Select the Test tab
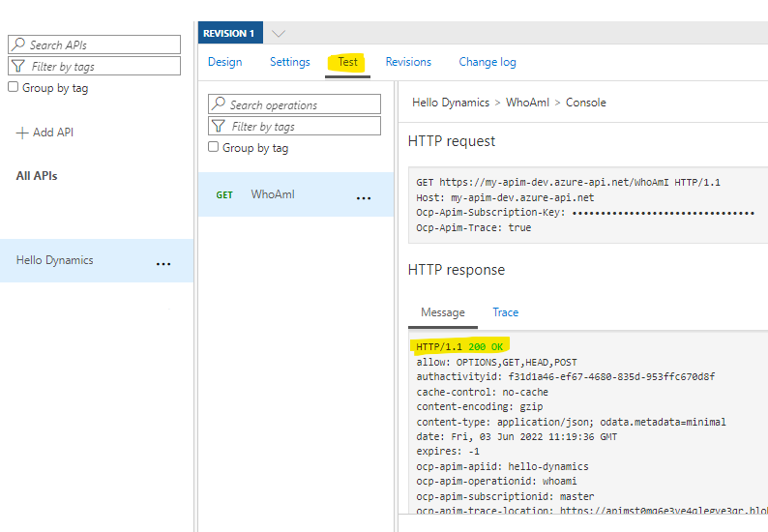 pos(347,62)
